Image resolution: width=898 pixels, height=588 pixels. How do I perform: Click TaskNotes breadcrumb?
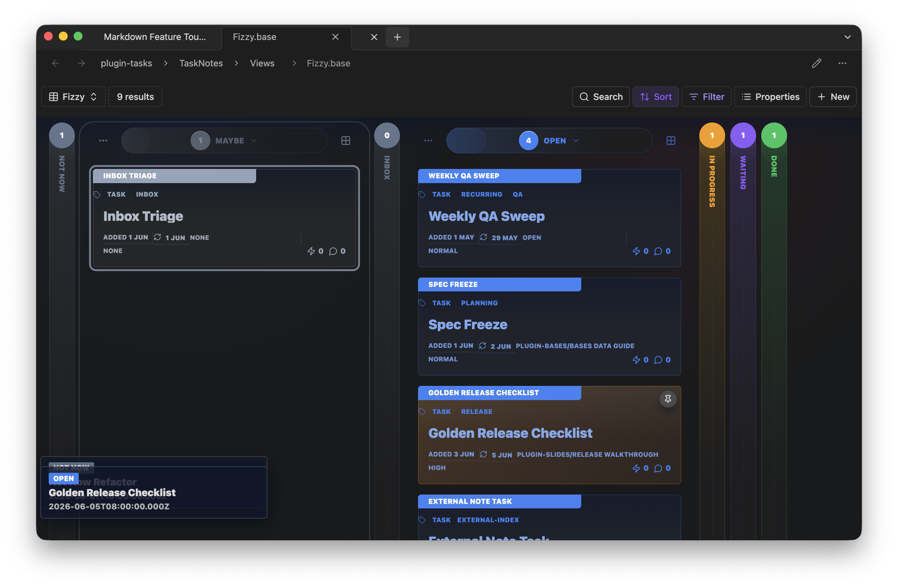(201, 64)
